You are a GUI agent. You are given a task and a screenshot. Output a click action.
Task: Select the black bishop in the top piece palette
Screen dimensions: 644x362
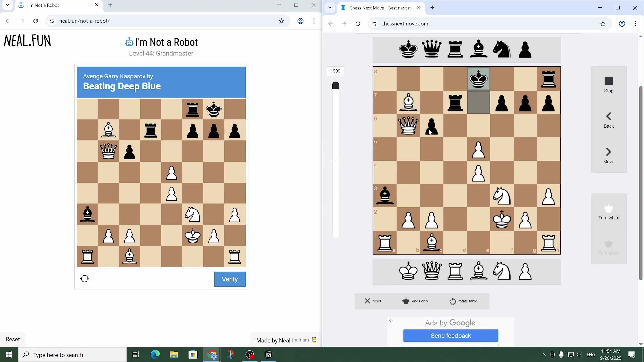[x=479, y=49]
